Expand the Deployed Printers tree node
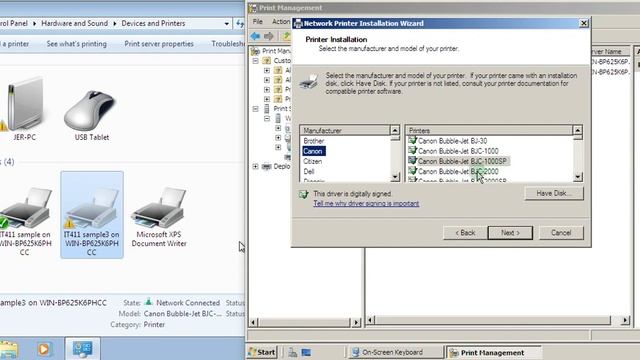 point(256,167)
